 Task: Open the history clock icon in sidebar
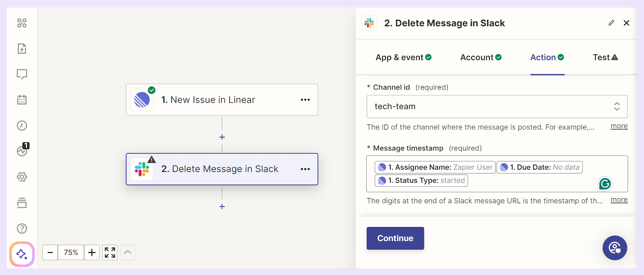point(22,125)
